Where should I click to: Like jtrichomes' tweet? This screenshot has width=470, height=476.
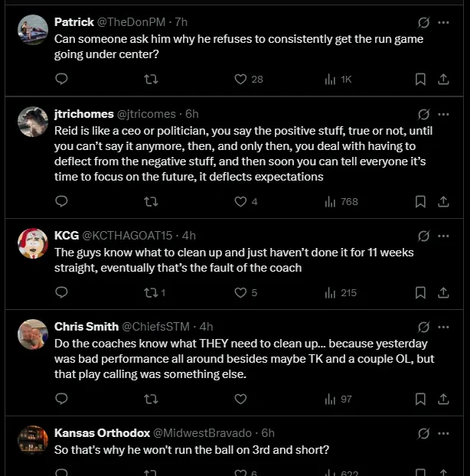coord(240,201)
